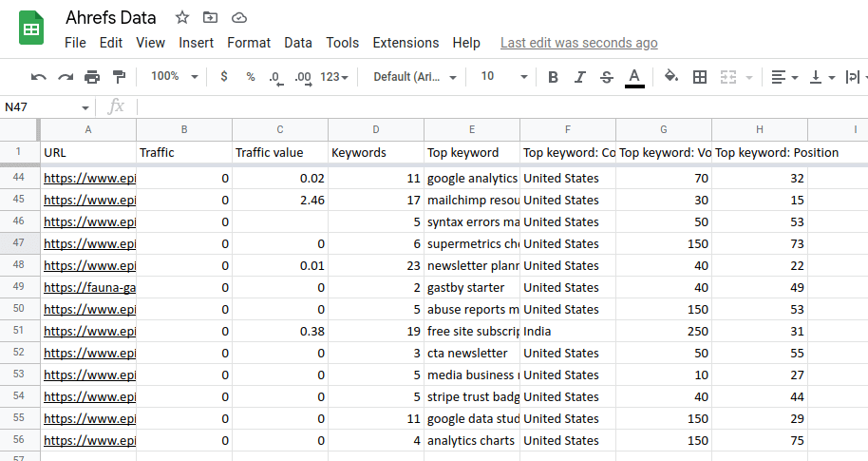Toggle strikethrough formatting
This screenshot has height=461, width=868.
pos(607,77)
